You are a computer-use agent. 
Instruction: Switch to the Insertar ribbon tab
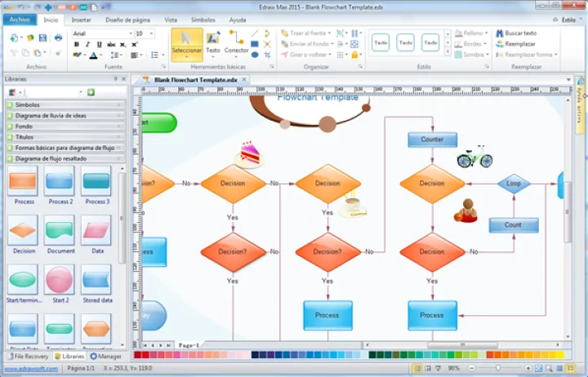81,19
